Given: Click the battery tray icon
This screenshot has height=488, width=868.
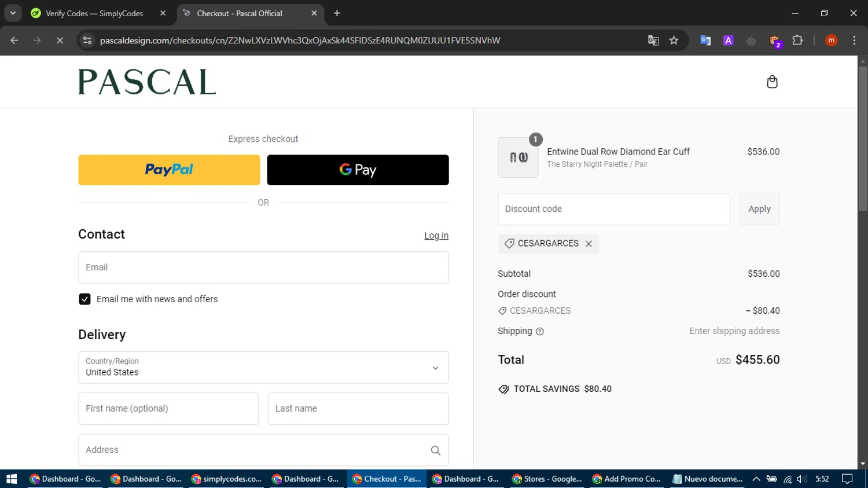Looking at the screenshot, I should (771, 479).
